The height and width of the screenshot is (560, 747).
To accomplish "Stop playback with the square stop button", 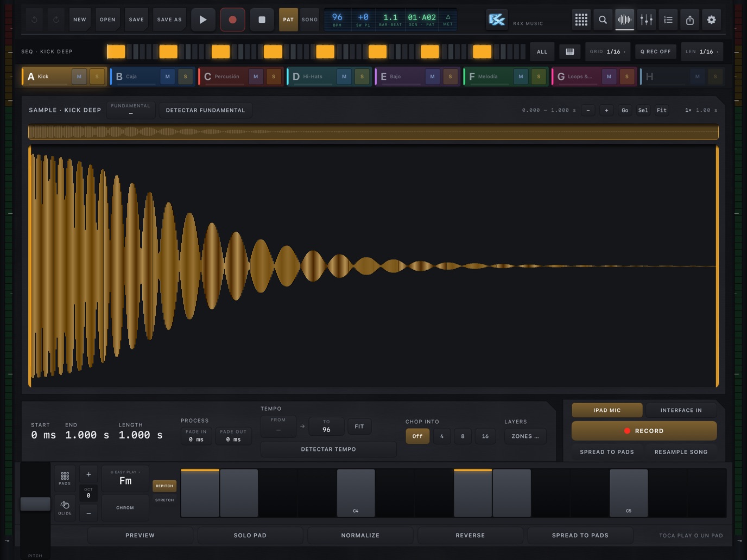I will pyautogui.click(x=262, y=20).
